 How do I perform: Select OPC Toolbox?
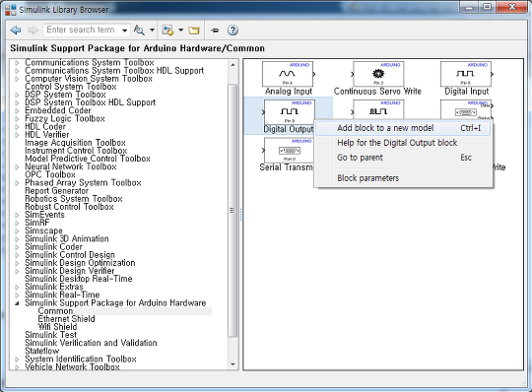[50, 175]
